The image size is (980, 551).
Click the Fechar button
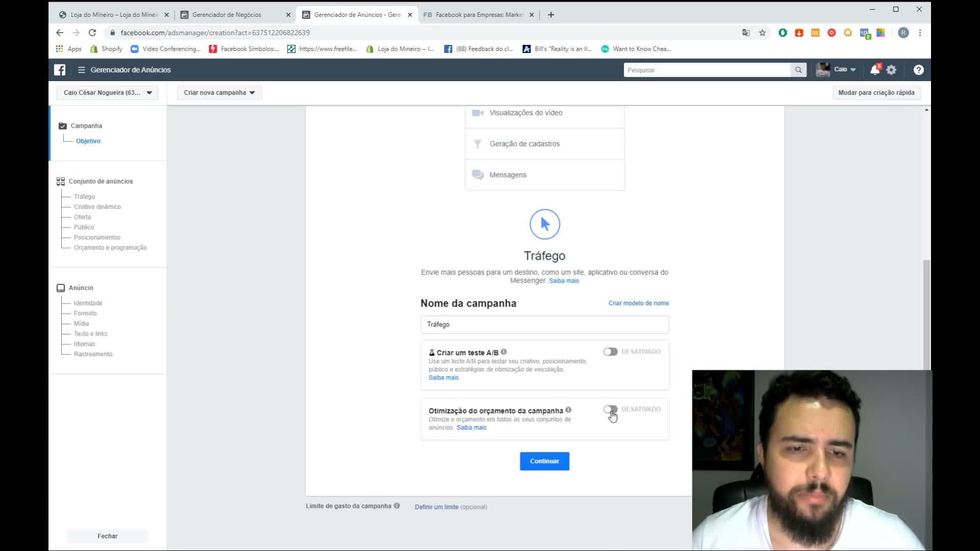[108, 536]
